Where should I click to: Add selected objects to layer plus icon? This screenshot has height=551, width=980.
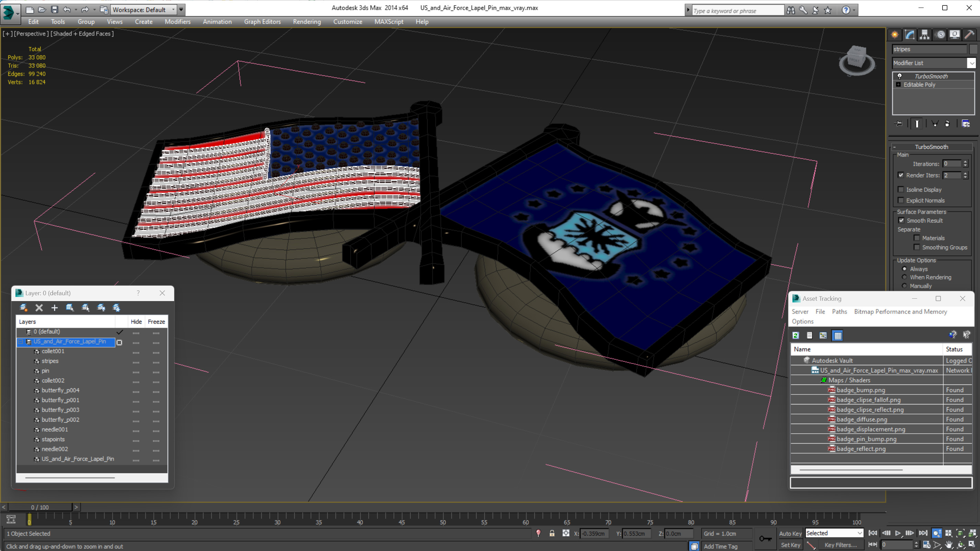pos(54,308)
